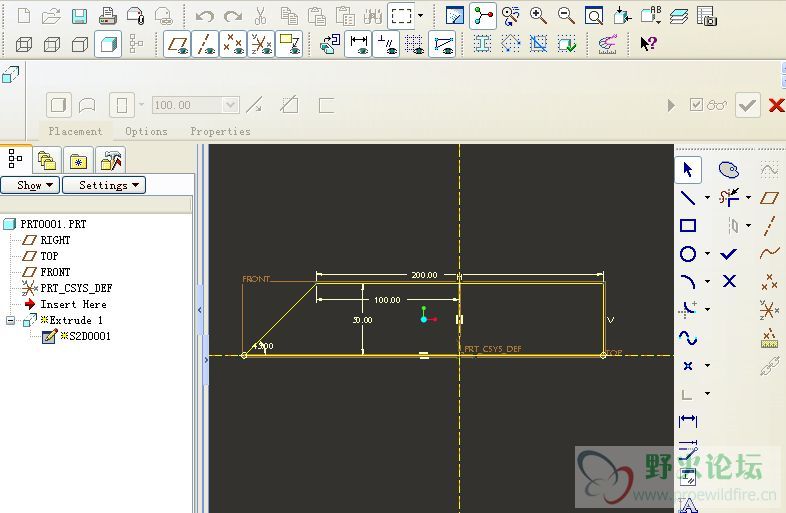
Task: Open the Show dropdown menu
Action: tap(31, 185)
